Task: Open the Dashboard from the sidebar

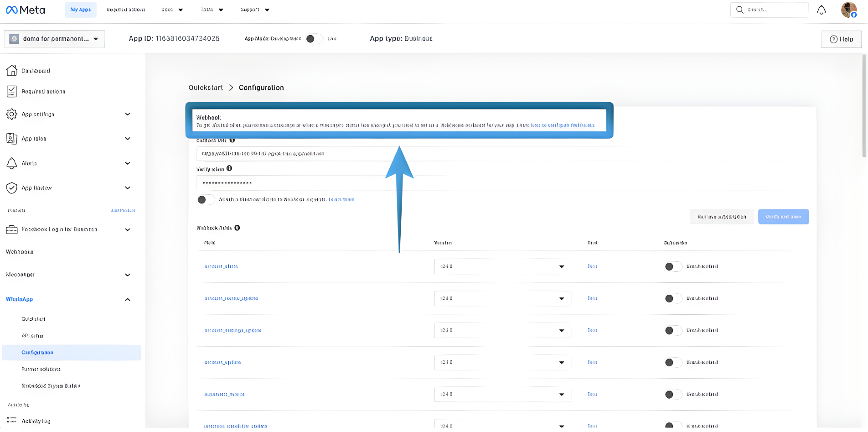Action: (x=35, y=70)
